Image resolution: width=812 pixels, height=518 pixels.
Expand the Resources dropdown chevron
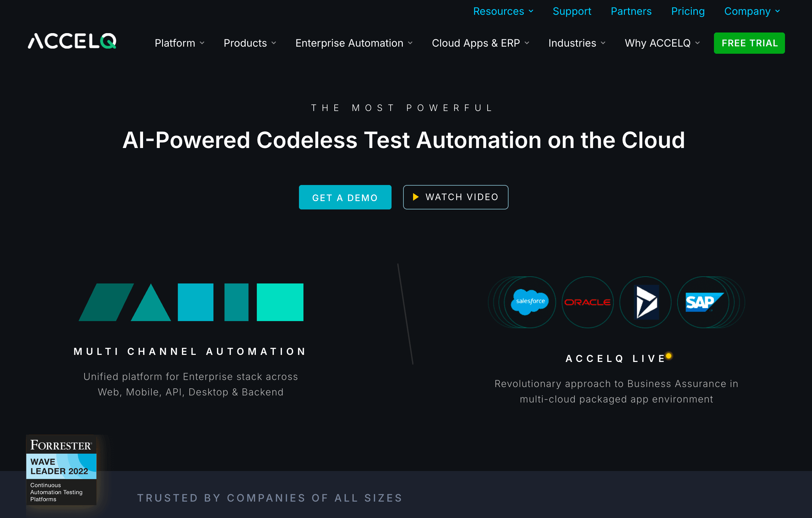pyautogui.click(x=531, y=11)
